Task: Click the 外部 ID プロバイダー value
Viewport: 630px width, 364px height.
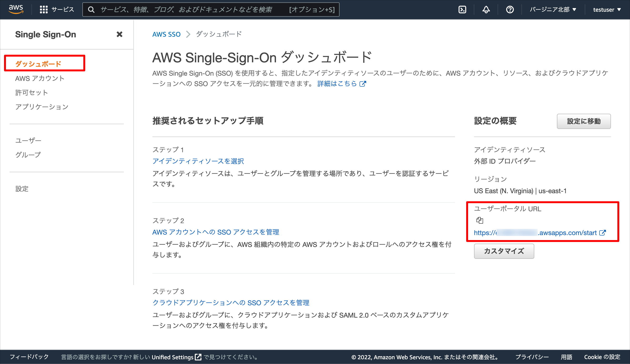Action: click(505, 161)
